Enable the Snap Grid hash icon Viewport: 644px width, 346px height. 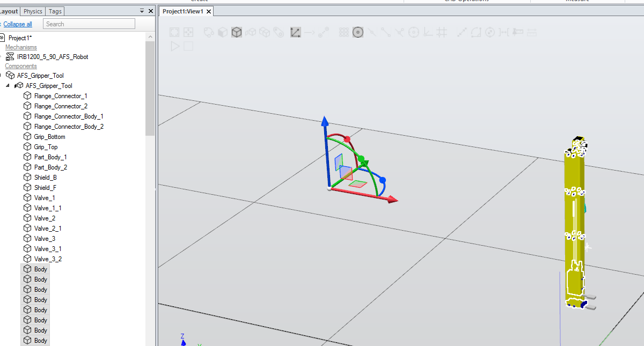(x=442, y=33)
